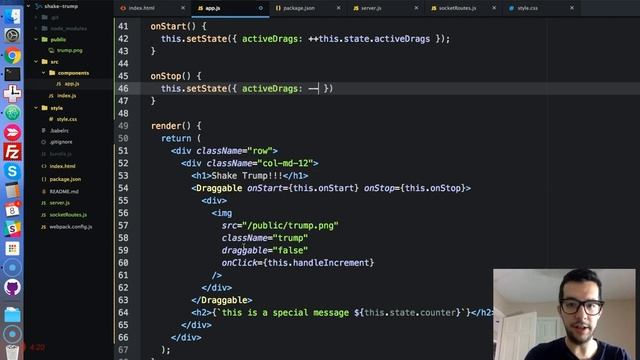This screenshot has height=360, width=640.
Task: Close the style.css tab
Action: pyautogui.click(x=571, y=8)
